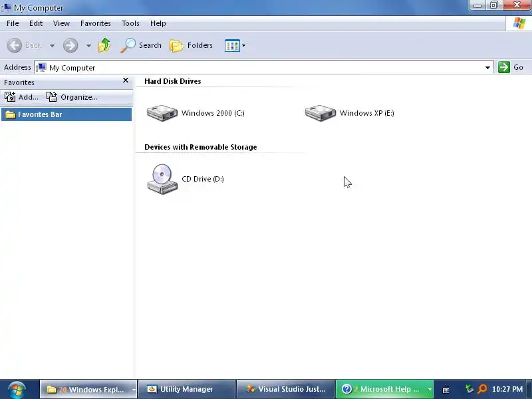The image size is (532, 399).
Task: Switch to Microsoft Help taskbar group
Action: pyautogui.click(x=380, y=389)
